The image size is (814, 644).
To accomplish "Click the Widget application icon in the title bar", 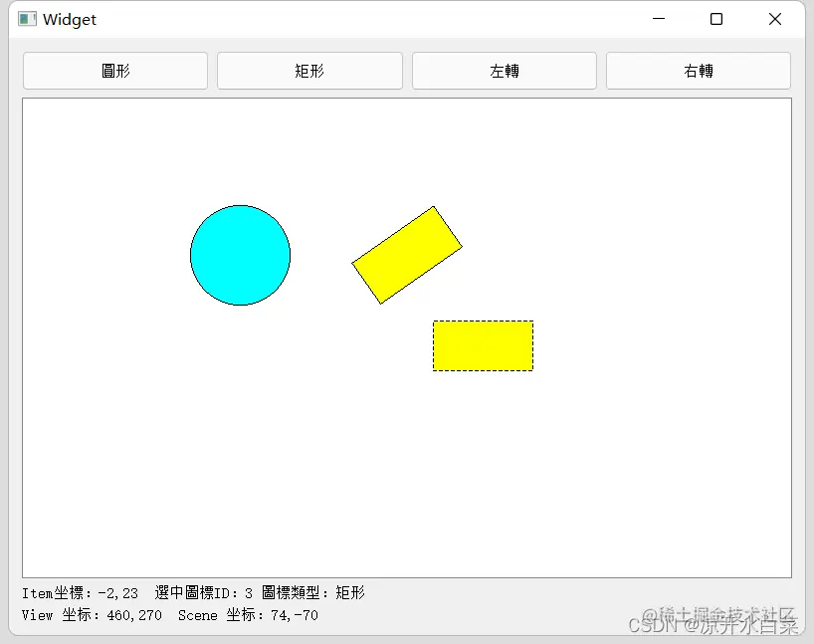I will click(x=27, y=18).
